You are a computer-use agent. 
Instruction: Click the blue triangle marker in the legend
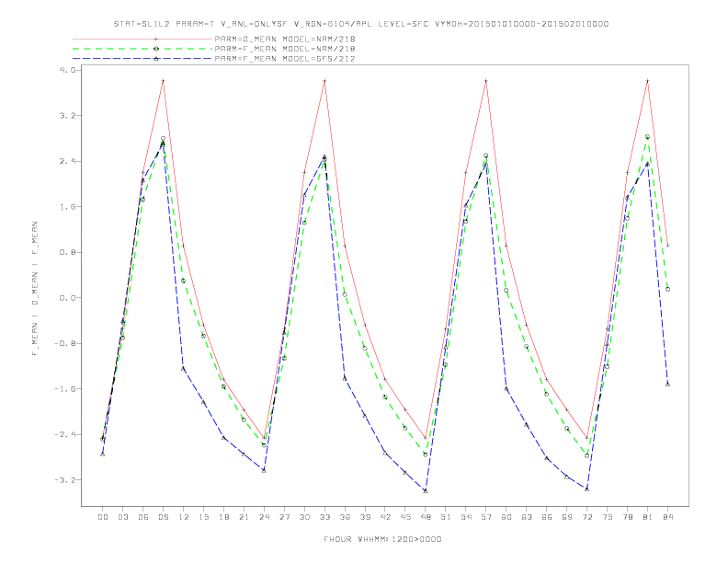click(156, 59)
